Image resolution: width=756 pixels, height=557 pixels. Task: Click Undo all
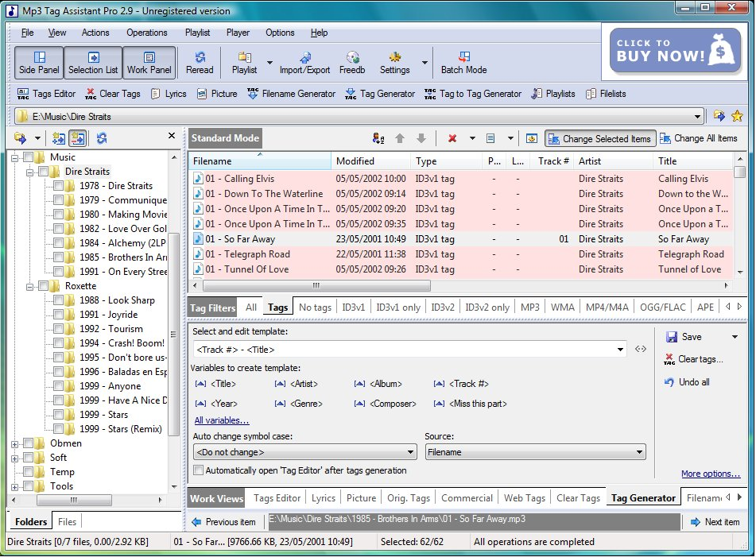pos(687,382)
